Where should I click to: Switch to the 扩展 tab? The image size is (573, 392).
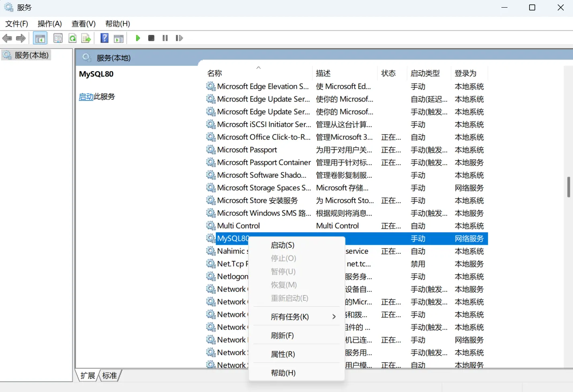88,376
